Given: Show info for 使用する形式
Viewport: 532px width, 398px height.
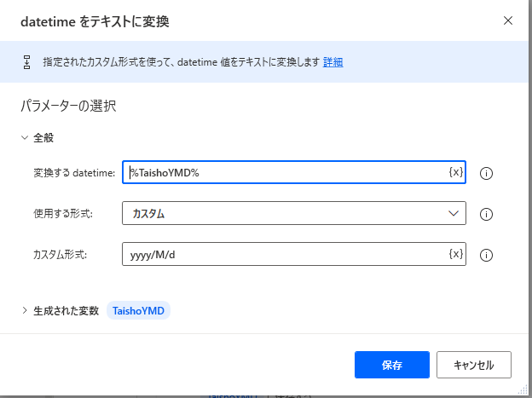Looking at the screenshot, I should 488,215.
